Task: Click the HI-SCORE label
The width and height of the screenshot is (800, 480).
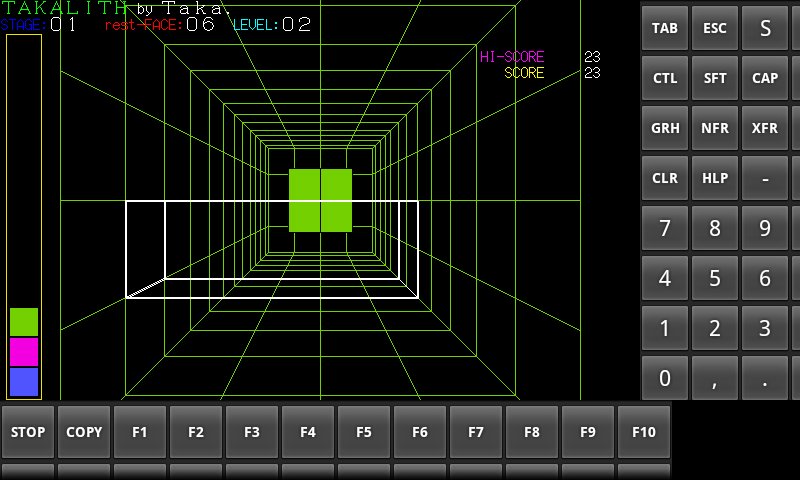Action: 512,57
